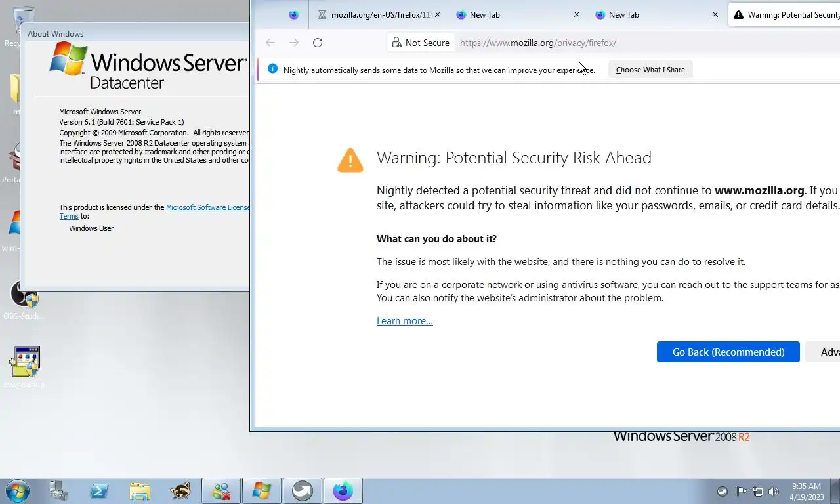Close the first New Tab
The height and width of the screenshot is (504, 840).
(577, 14)
